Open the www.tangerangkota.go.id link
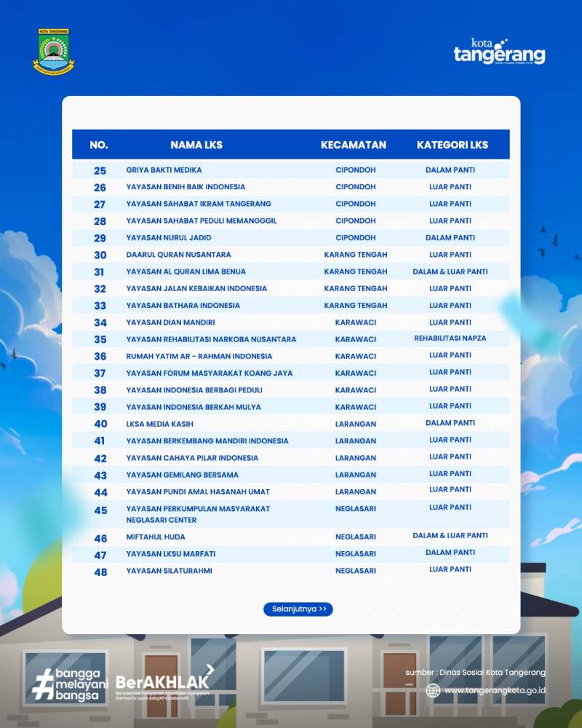Screen dimensions: 582x728 495,690
